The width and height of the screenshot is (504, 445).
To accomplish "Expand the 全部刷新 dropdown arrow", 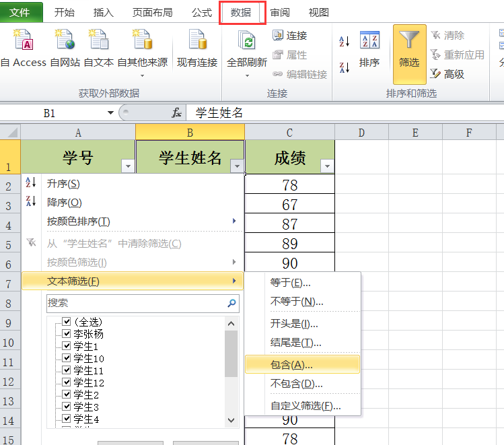I will click(x=247, y=76).
